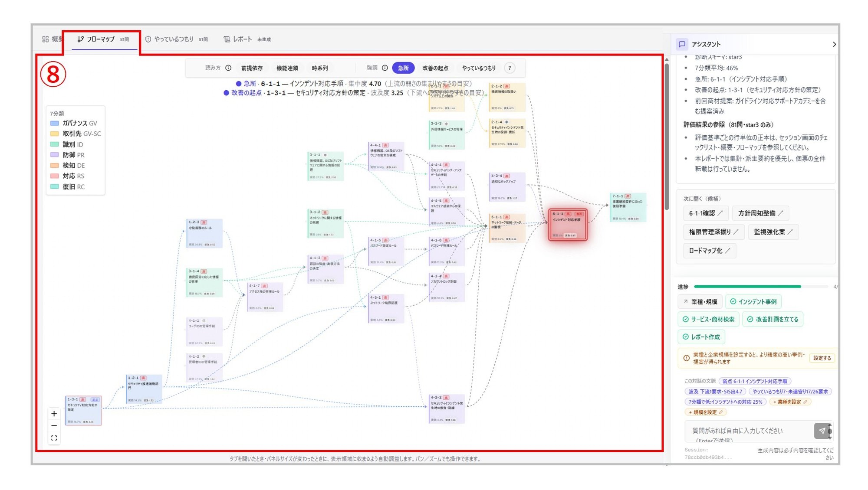Viewport: 868px width, 490px height.
Task: Select the 3-1-4 node in the flow map
Action: (x=205, y=283)
